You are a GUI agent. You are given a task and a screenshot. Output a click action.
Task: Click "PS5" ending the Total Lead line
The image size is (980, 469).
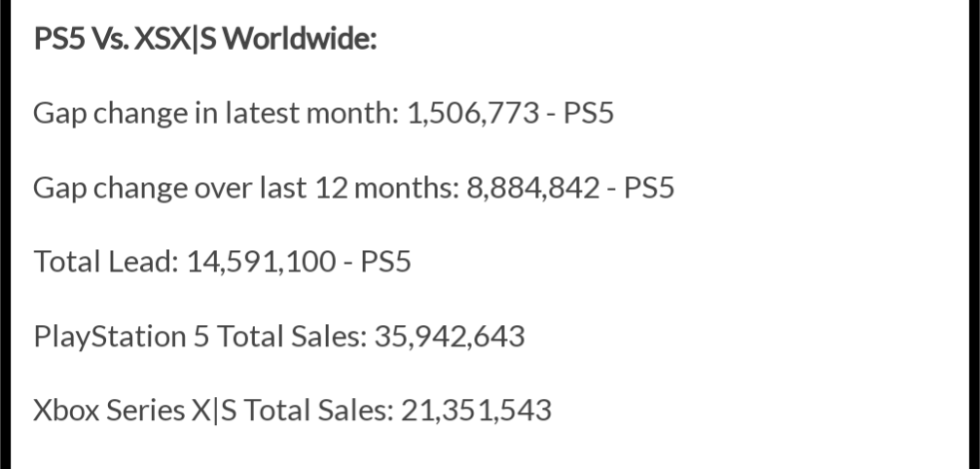(x=384, y=262)
